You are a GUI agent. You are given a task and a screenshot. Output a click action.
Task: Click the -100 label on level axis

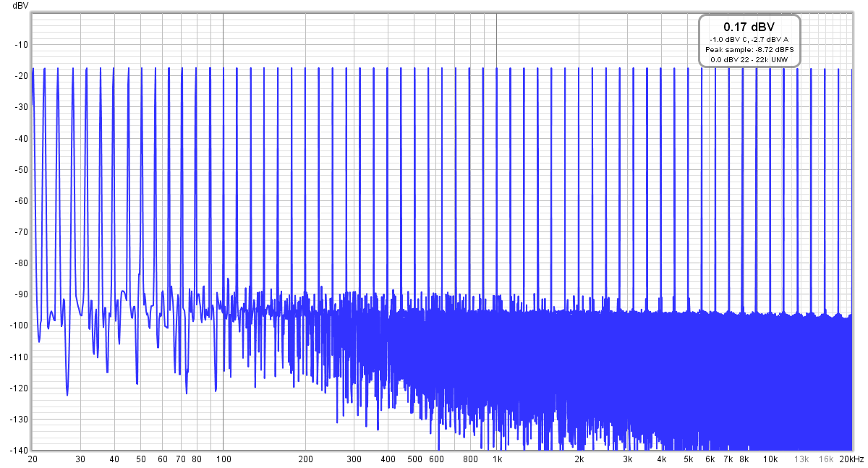(x=18, y=326)
